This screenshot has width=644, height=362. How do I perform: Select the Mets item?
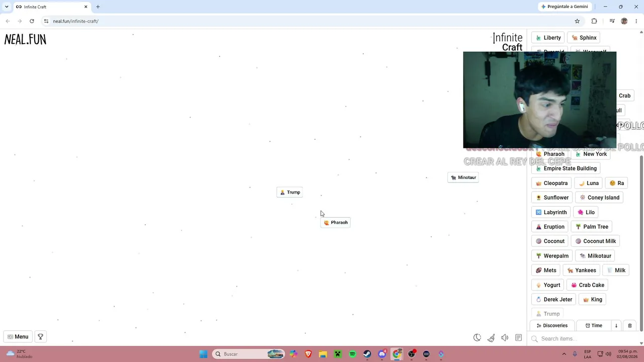pyautogui.click(x=546, y=270)
